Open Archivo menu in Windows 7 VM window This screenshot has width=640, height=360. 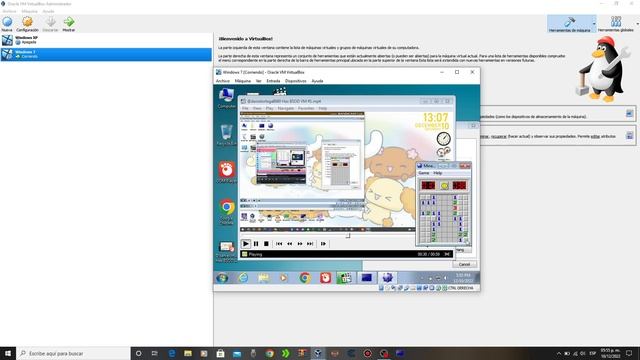[x=223, y=81]
